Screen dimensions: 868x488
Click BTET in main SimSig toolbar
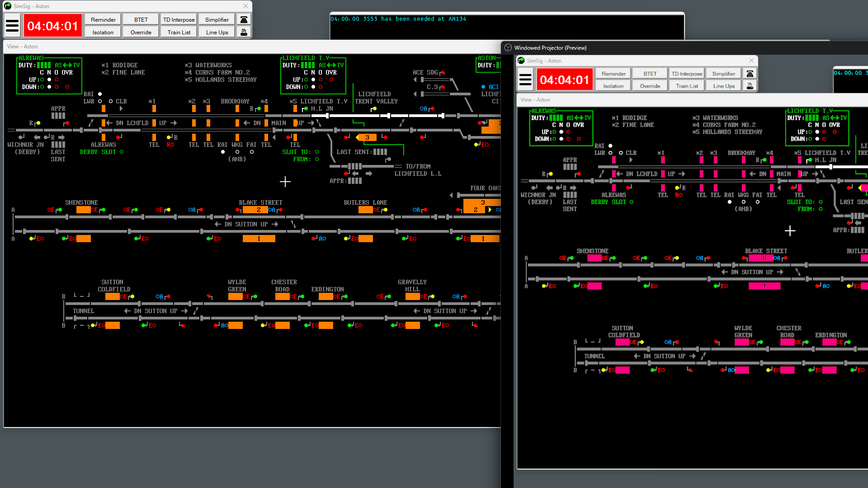141,19
